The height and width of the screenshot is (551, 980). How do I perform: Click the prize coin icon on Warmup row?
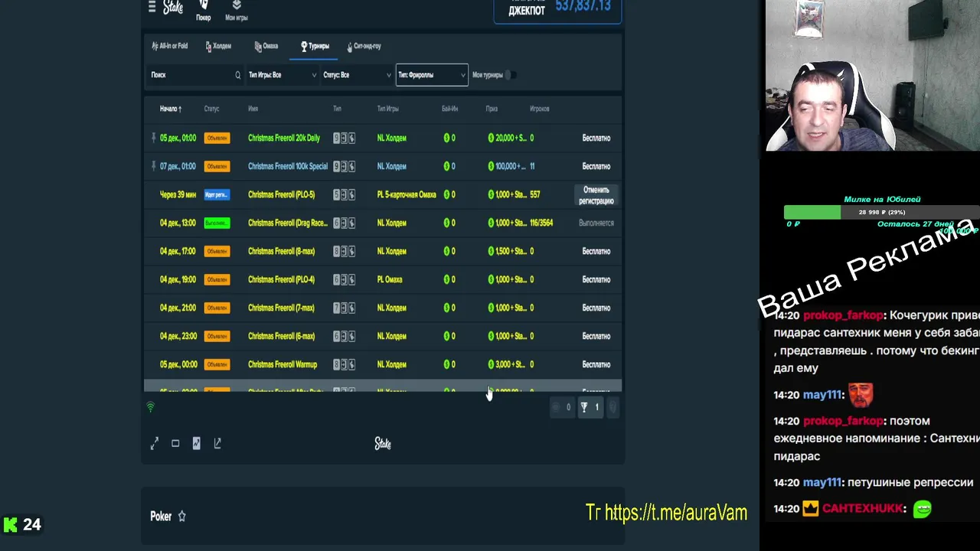coord(492,364)
